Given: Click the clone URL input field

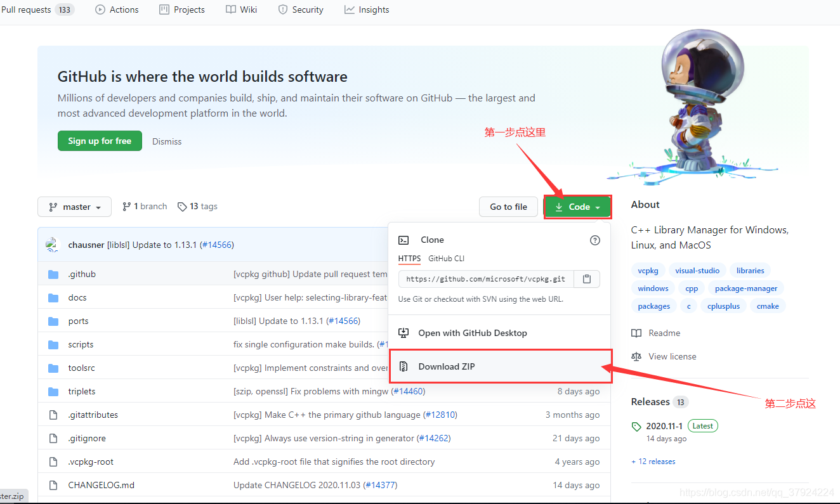Looking at the screenshot, I should pos(486,279).
